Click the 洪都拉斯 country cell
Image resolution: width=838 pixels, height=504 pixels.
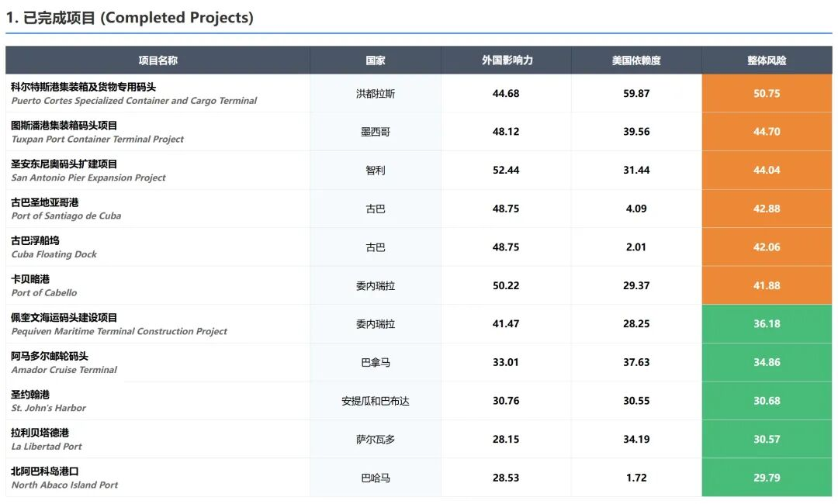[x=376, y=94]
